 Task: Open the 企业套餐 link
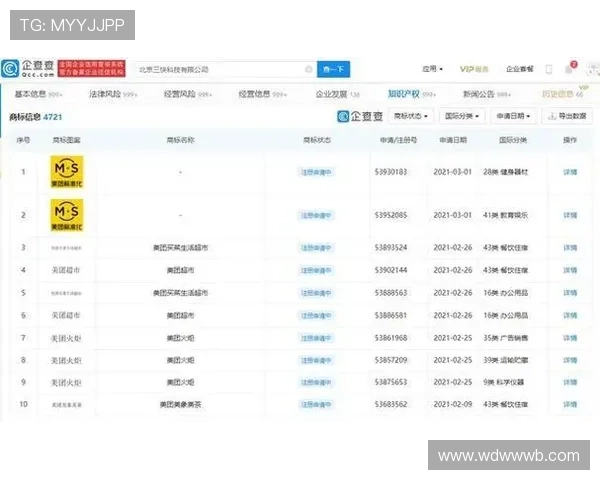[x=519, y=69]
